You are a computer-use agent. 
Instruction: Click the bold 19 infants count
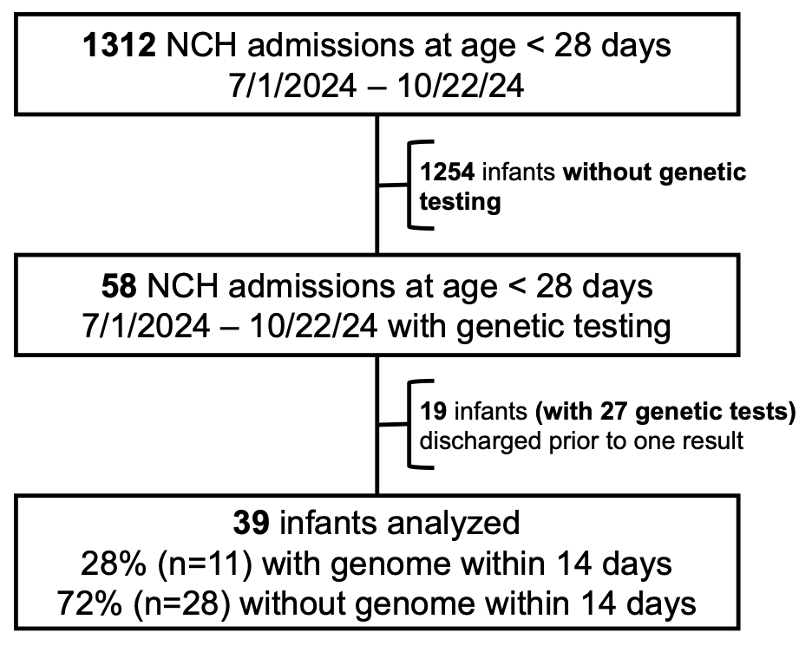click(434, 412)
